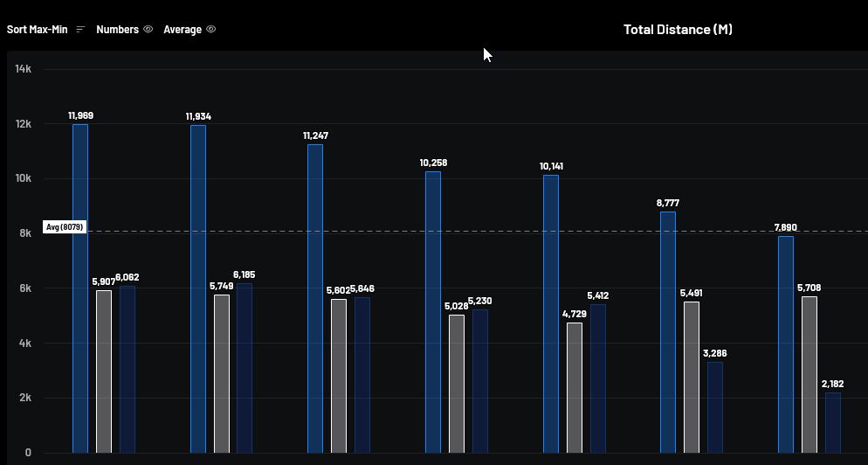868x465 pixels.
Task: Select the gray bar labeled 5,491
Action: coord(692,377)
